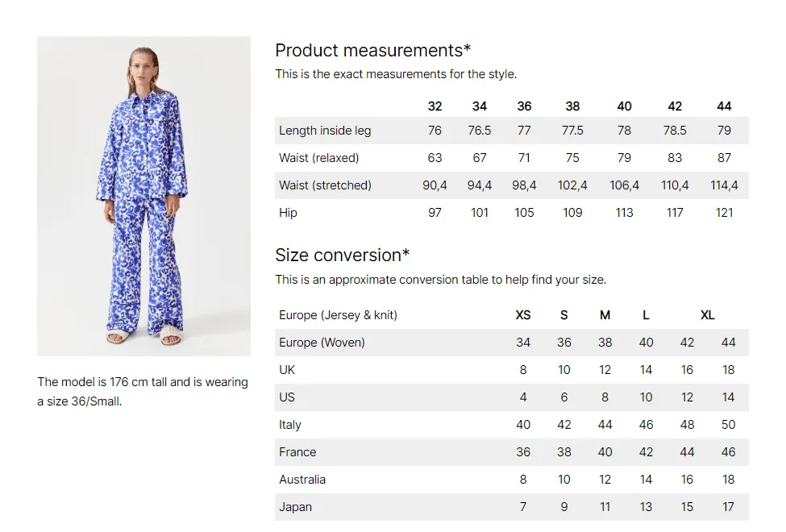The height and width of the screenshot is (532, 786).
Task: Select the XL size column header
Action: (707, 315)
